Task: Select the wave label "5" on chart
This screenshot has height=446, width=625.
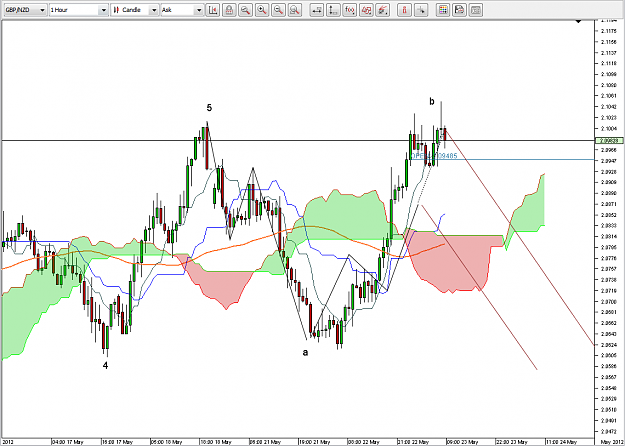Action: [209, 108]
